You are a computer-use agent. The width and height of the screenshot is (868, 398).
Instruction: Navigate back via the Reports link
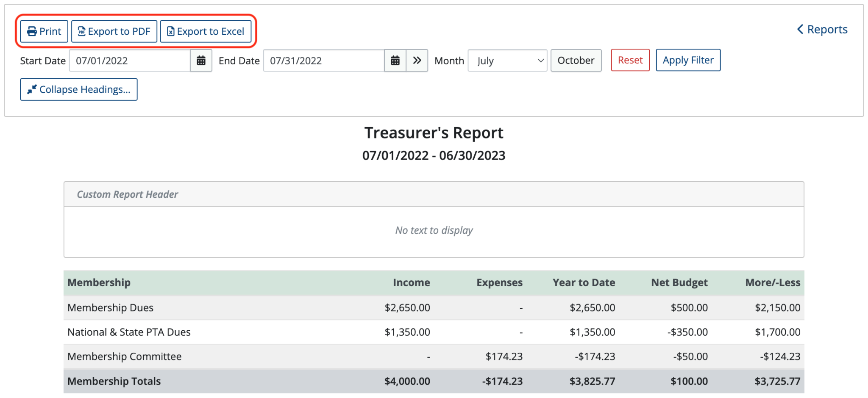pyautogui.click(x=827, y=29)
